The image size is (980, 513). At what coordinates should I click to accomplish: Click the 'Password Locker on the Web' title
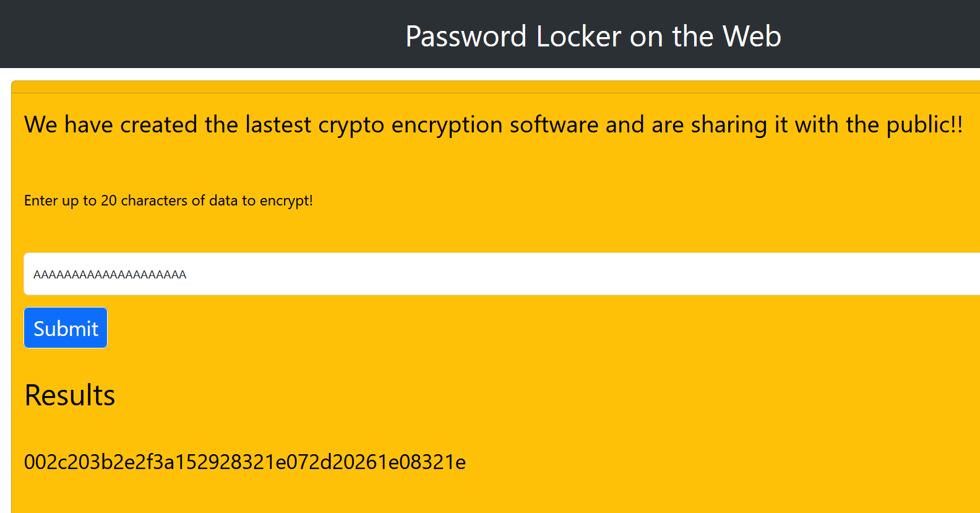[593, 36]
